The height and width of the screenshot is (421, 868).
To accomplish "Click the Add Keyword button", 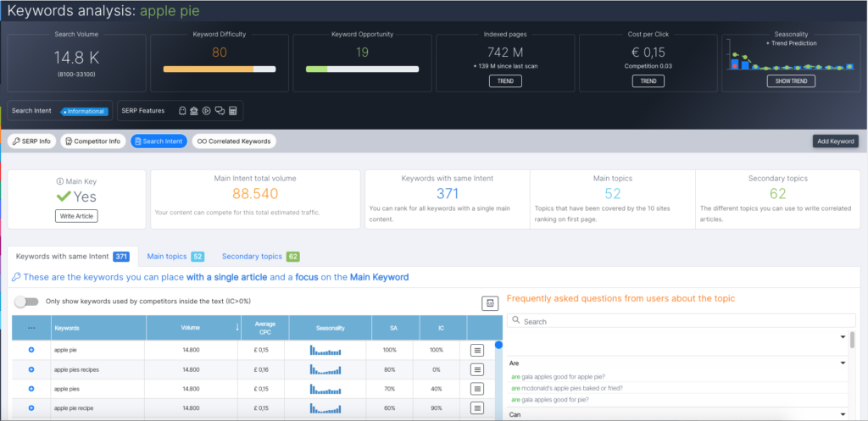I will [836, 141].
